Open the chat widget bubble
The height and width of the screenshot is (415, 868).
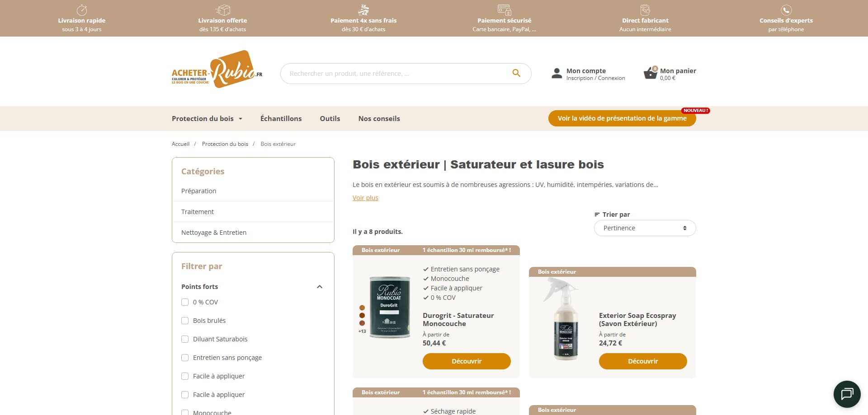pos(847,394)
